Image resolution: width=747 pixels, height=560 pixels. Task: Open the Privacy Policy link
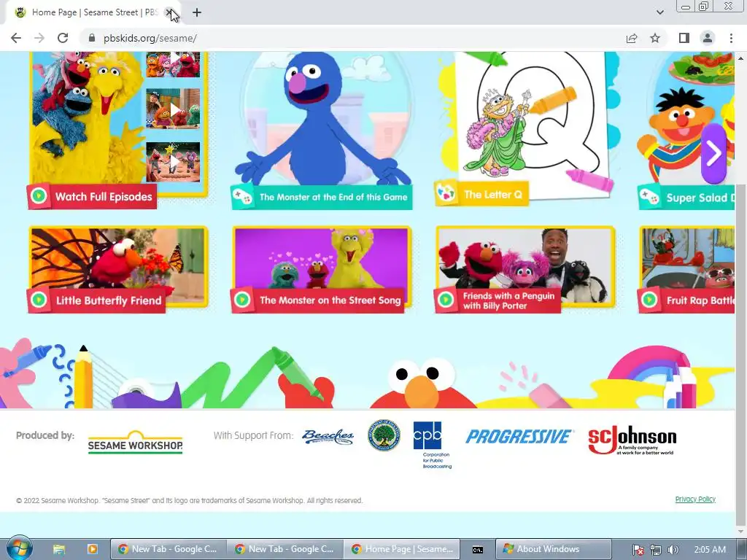coord(695,499)
